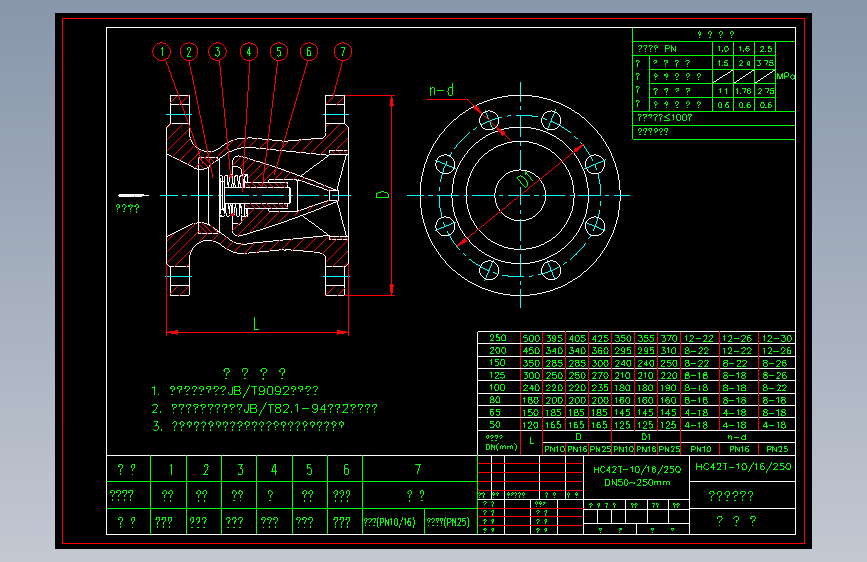Image resolution: width=867 pixels, height=562 pixels.
Task: Select value "1.76" in pressure table
Action: 744,91
